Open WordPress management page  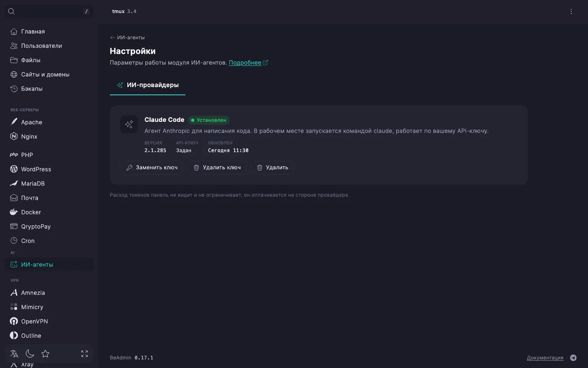coord(49,169)
